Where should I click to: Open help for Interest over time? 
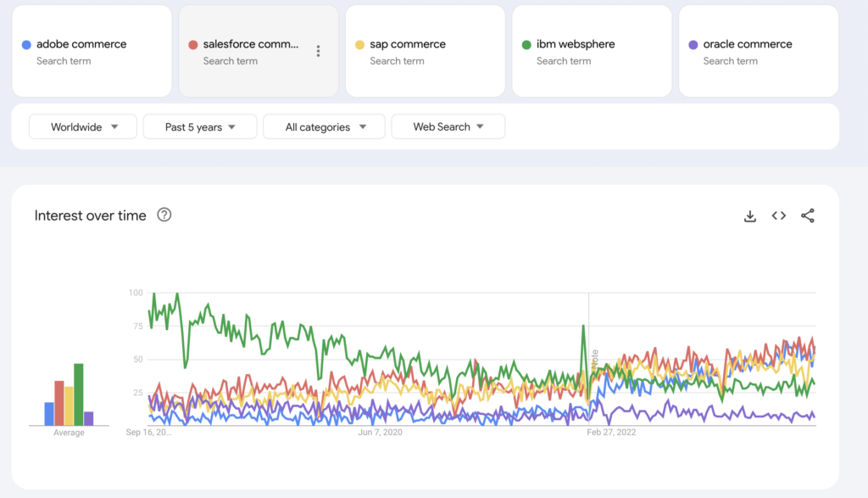164,215
